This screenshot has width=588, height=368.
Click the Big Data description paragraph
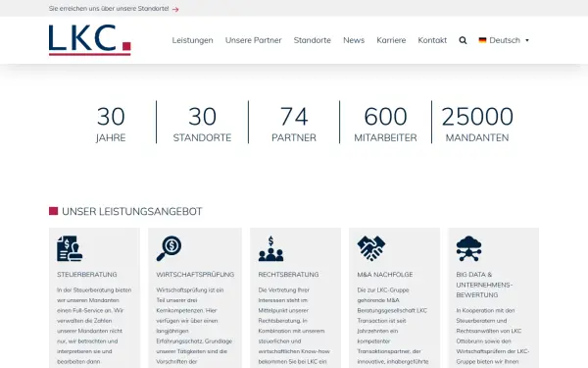tap(493, 336)
